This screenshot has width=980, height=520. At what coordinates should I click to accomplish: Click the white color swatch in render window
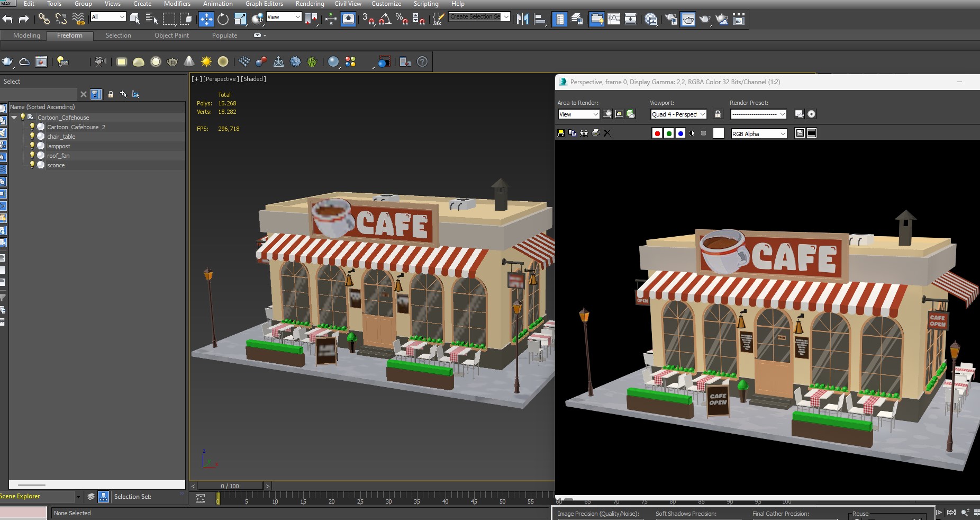tap(718, 133)
